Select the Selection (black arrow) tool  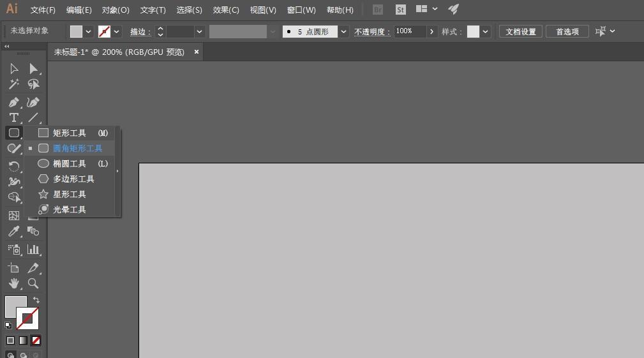coord(14,69)
